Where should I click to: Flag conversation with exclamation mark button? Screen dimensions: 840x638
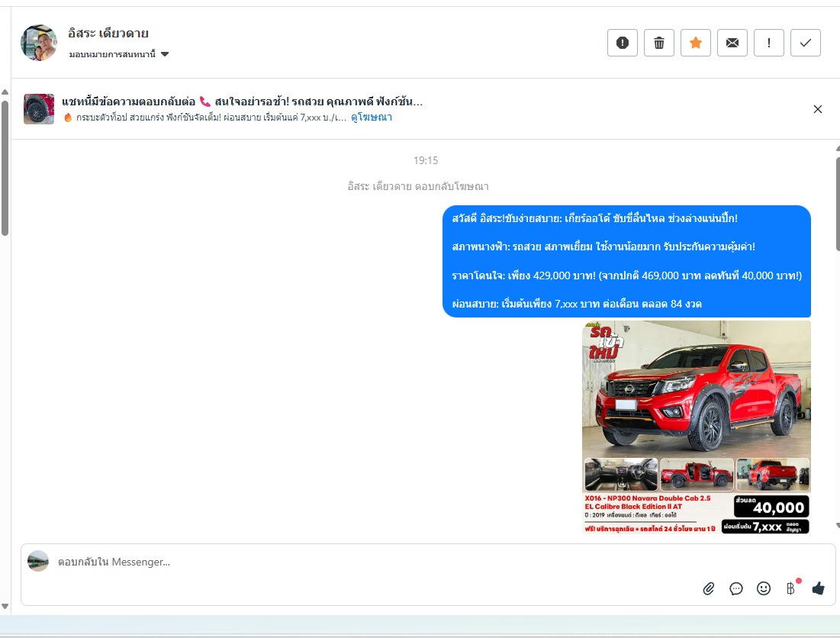tap(769, 43)
